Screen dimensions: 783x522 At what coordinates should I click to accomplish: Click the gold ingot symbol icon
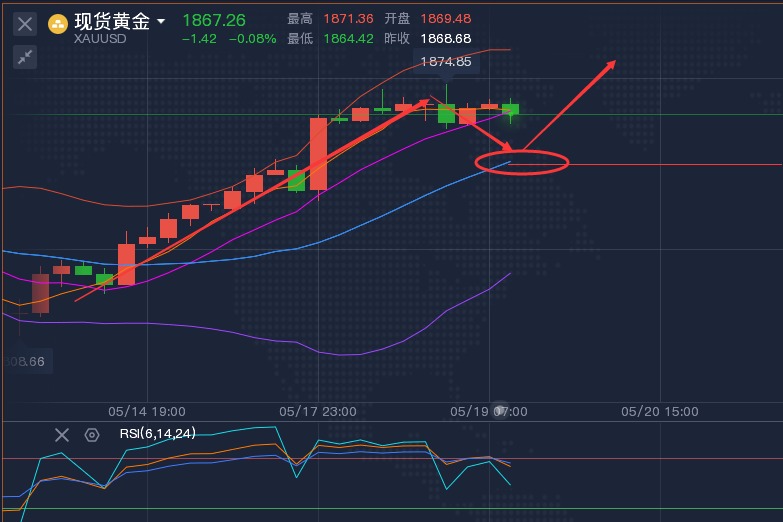coord(59,23)
